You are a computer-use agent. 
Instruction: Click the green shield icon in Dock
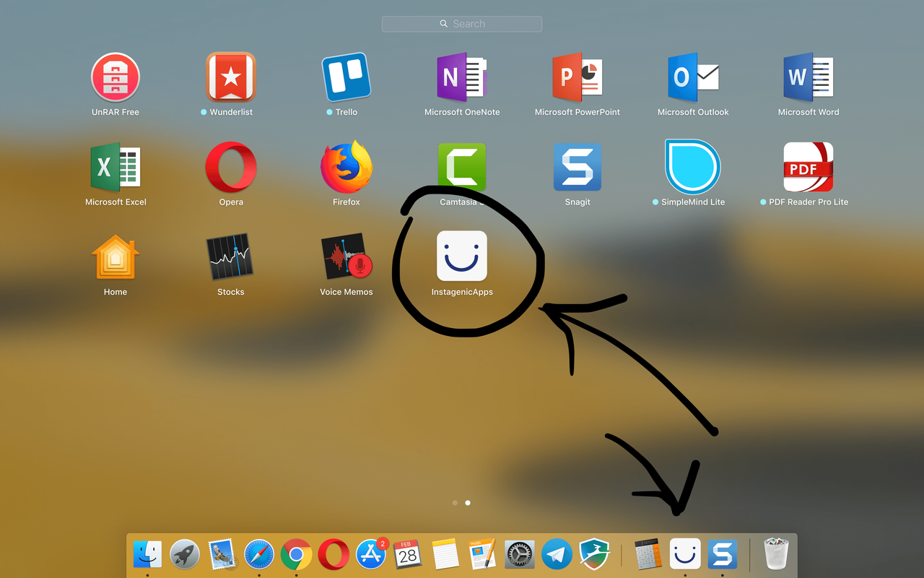(x=595, y=554)
